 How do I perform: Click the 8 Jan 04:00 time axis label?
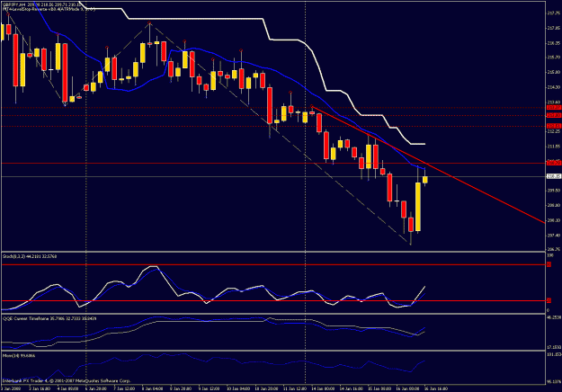152,388
